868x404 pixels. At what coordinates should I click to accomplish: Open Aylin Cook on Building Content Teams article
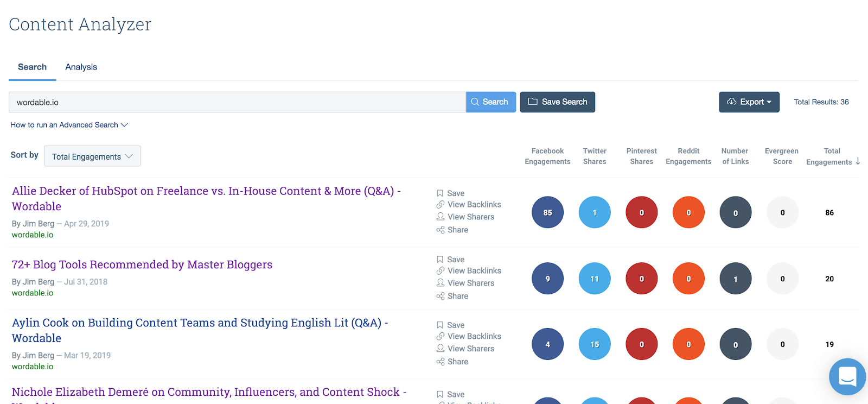pyautogui.click(x=200, y=330)
